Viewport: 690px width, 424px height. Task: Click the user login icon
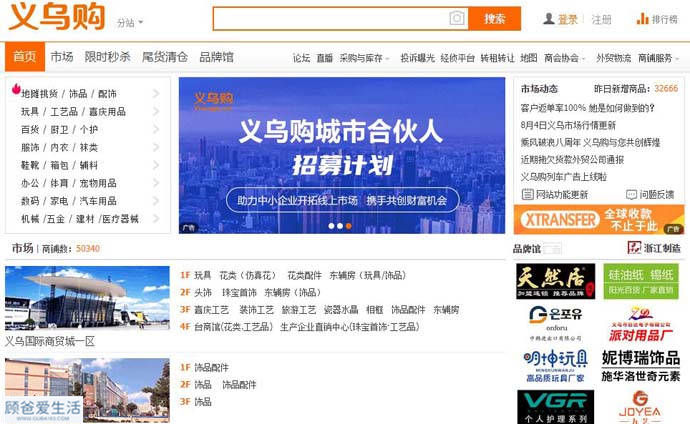point(549,19)
